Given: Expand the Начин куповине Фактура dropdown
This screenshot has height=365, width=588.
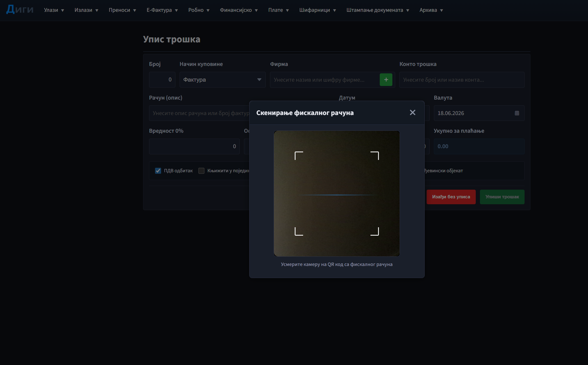Looking at the screenshot, I should click(223, 80).
